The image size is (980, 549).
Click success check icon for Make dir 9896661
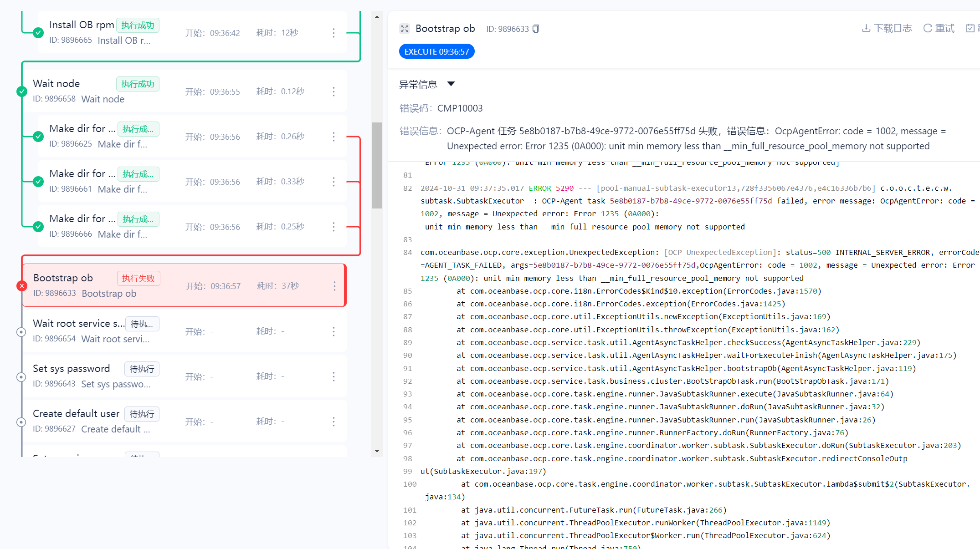[38, 182]
